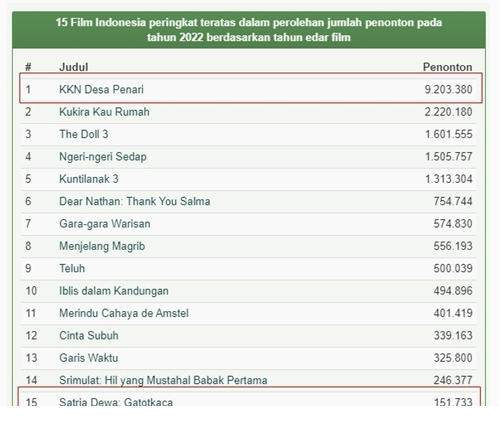This screenshot has height=425, width=499.
Task: Select Merindu Cahaya de Amstel
Action: pos(124,313)
